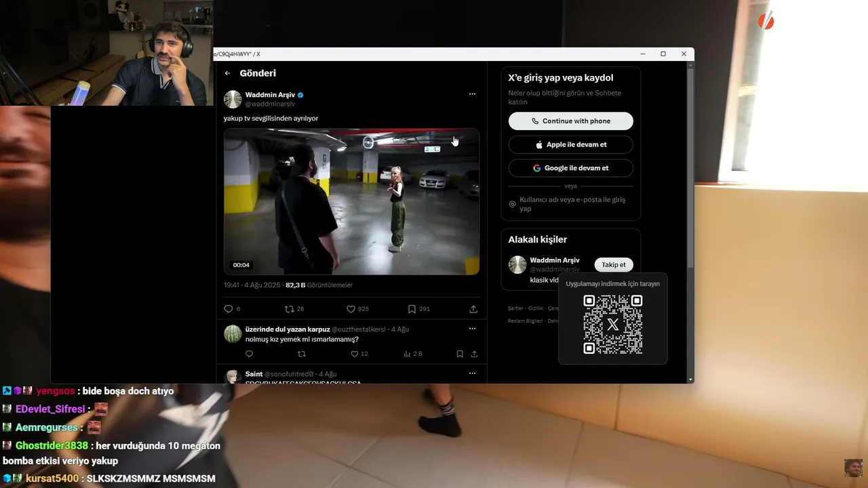Click the red logo at the stream's top right
The image size is (868, 488).
coord(766,22)
